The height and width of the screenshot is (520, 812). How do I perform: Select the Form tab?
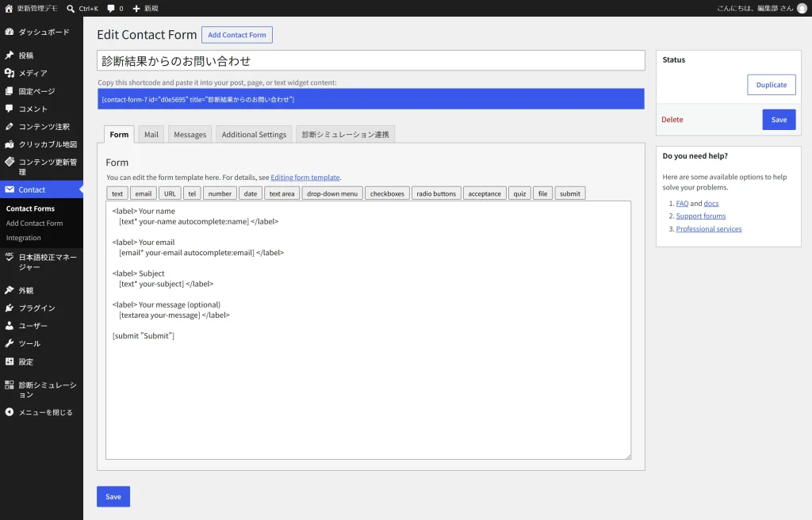click(119, 134)
